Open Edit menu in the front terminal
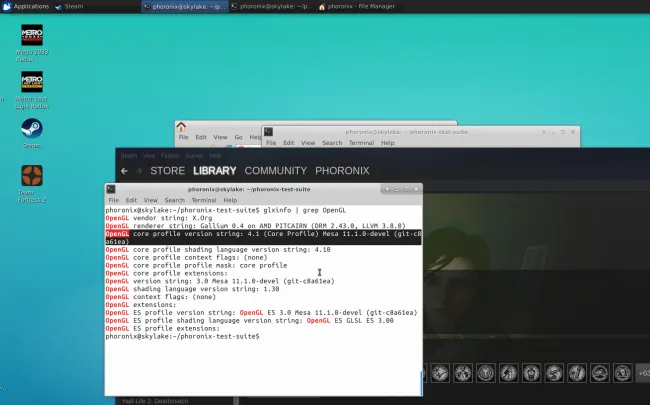This screenshot has width=650, height=405. (131, 200)
